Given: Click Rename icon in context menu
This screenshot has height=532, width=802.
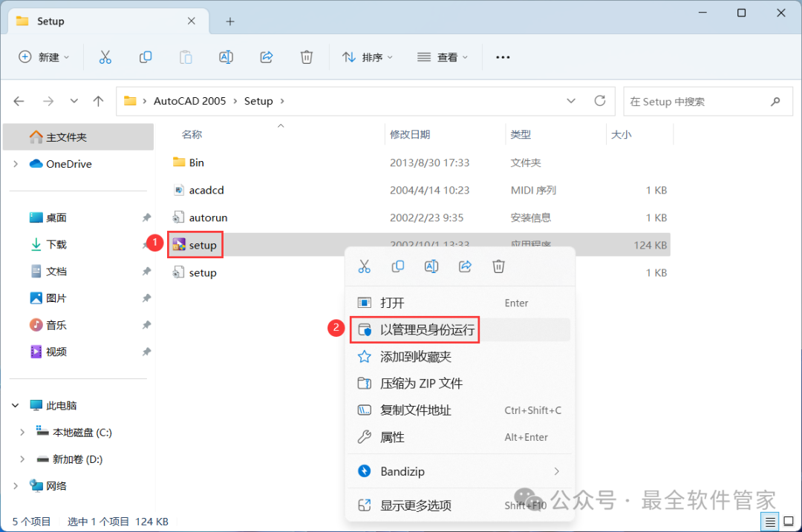Looking at the screenshot, I should pos(431,266).
